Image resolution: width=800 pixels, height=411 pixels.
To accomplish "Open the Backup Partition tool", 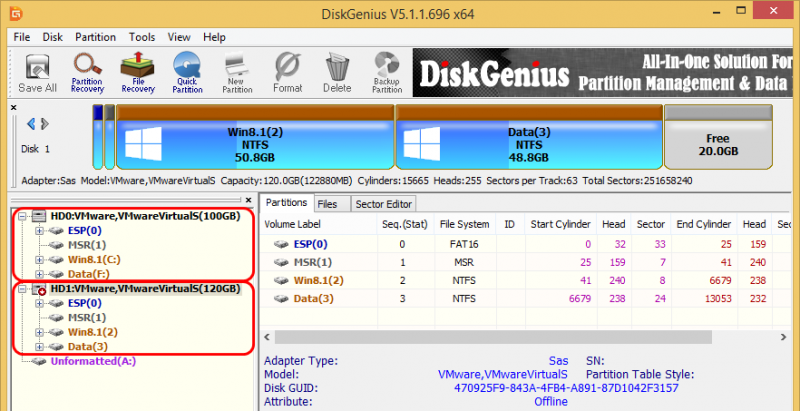I will tap(387, 73).
